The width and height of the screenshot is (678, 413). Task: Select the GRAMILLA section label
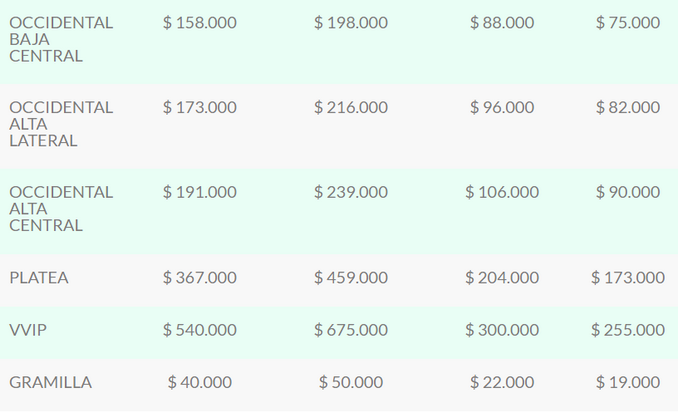(x=50, y=382)
